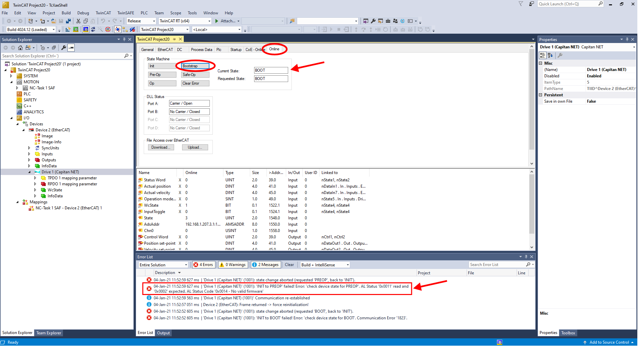
Task: Click the Home icon in Solution Explorer
Action: [20, 48]
